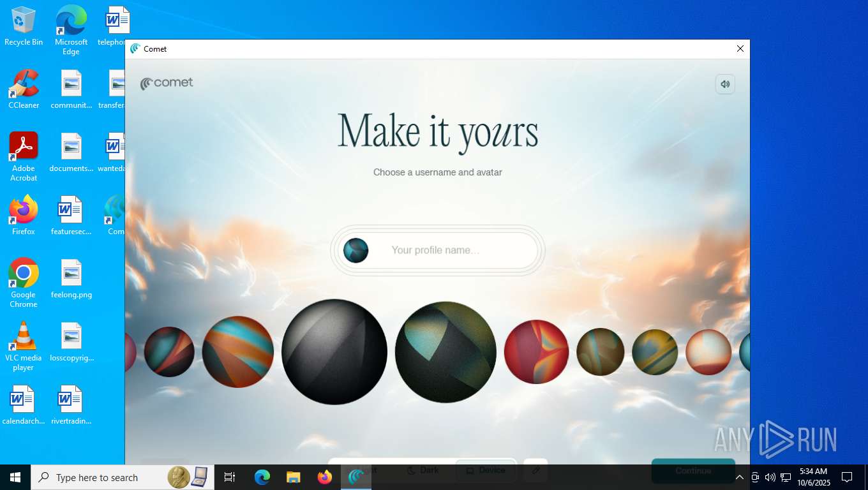Viewport: 868px width, 490px height.
Task: Close the Comet setup window
Action: click(740, 48)
